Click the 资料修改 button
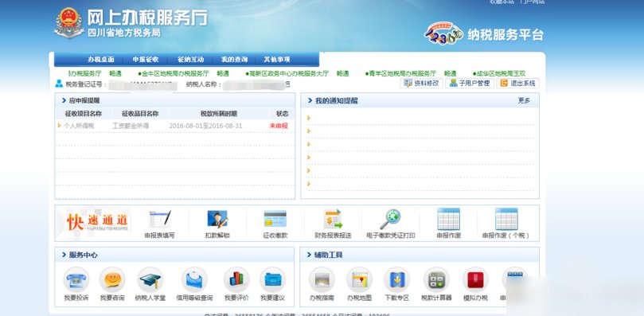This screenshot has height=316, width=644. pos(421,83)
